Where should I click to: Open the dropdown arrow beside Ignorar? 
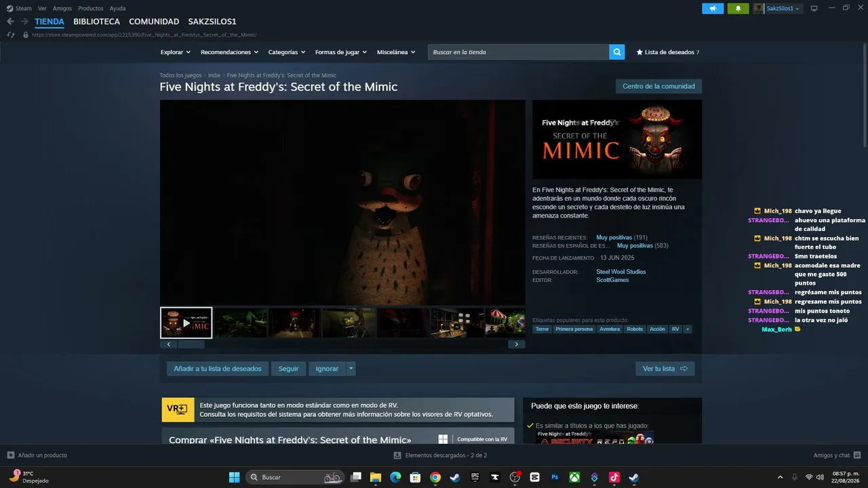pyautogui.click(x=351, y=369)
